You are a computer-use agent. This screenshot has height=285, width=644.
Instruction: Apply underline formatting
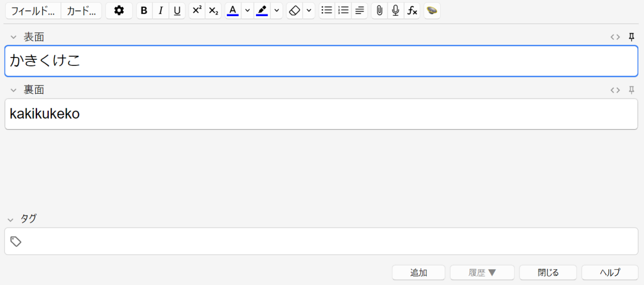point(177,11)
